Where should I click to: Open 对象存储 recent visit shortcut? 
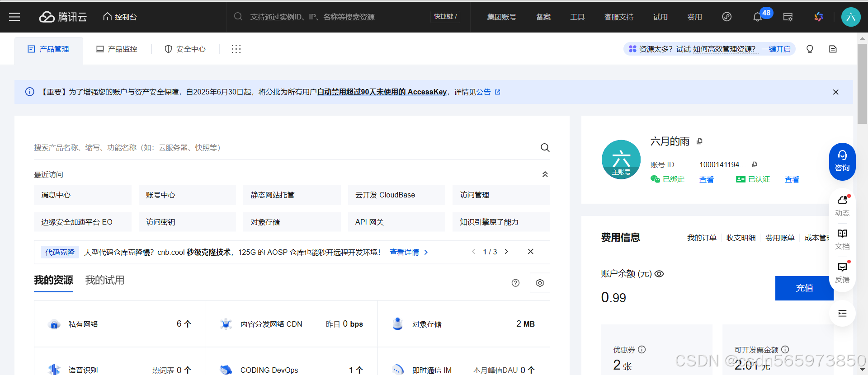tap(292, 222)
